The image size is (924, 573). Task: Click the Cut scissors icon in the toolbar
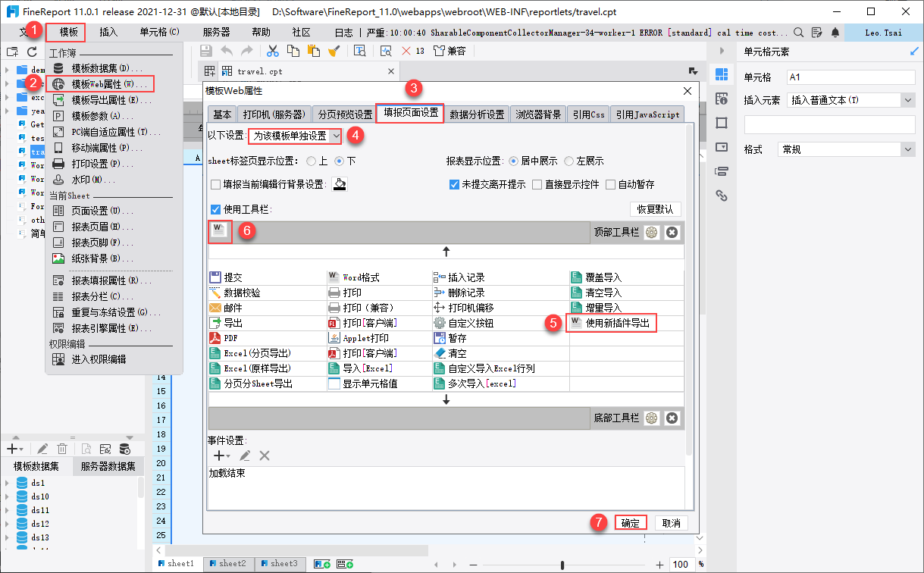[x=273, y=51]
